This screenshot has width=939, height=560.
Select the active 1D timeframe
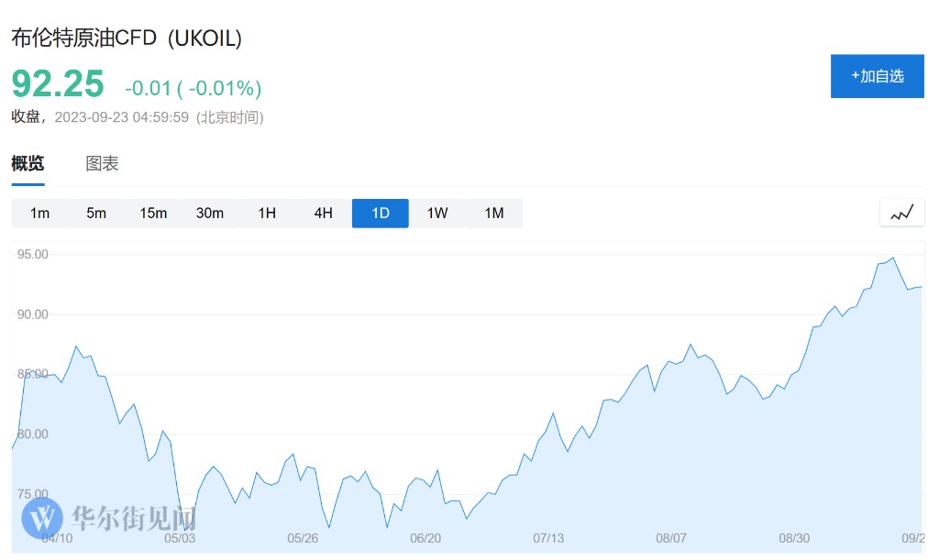point(381,214)
